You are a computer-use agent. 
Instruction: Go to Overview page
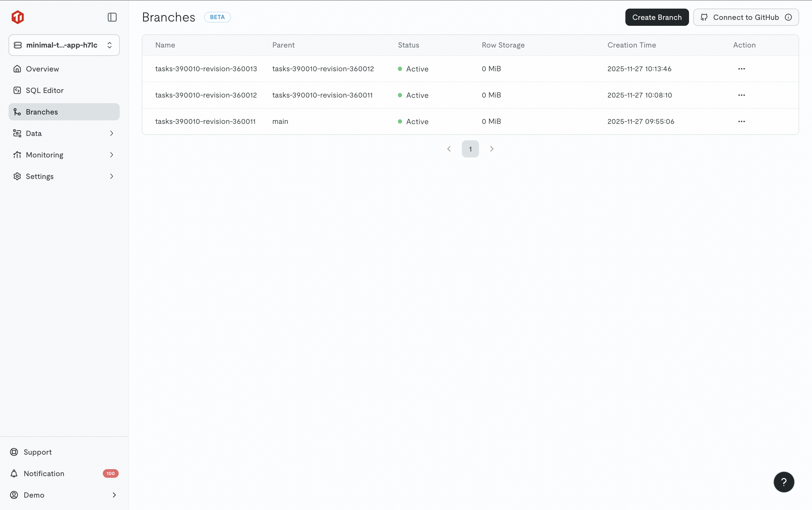42,69
